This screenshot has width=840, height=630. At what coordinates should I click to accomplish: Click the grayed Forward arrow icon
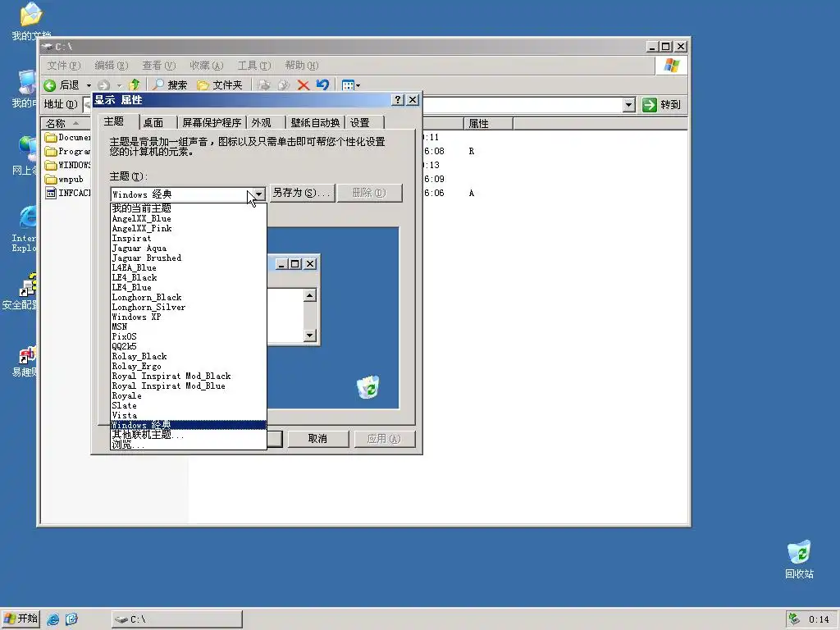click(104, 85)
